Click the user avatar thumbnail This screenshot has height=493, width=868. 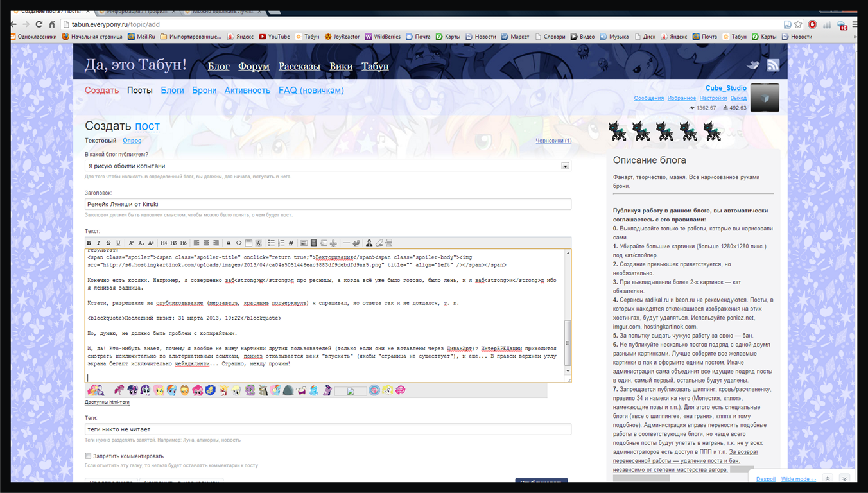pos(765,98)
